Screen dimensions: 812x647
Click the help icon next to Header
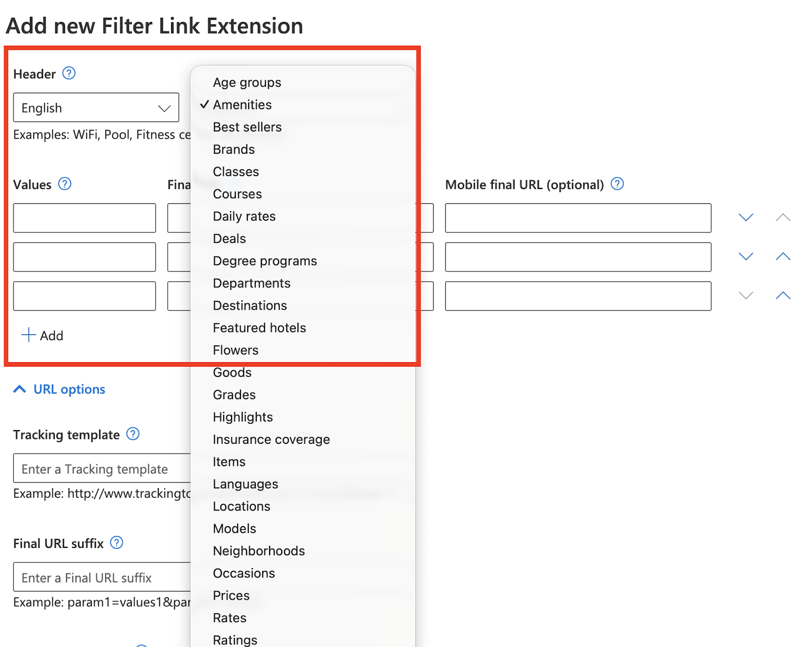(69, 74)
